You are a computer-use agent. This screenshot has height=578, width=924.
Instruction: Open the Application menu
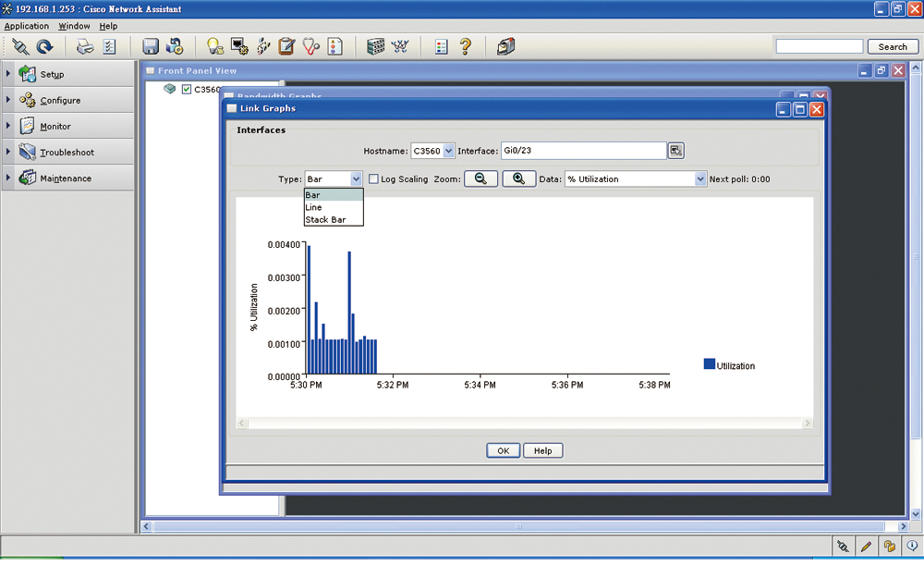(27, 26)
